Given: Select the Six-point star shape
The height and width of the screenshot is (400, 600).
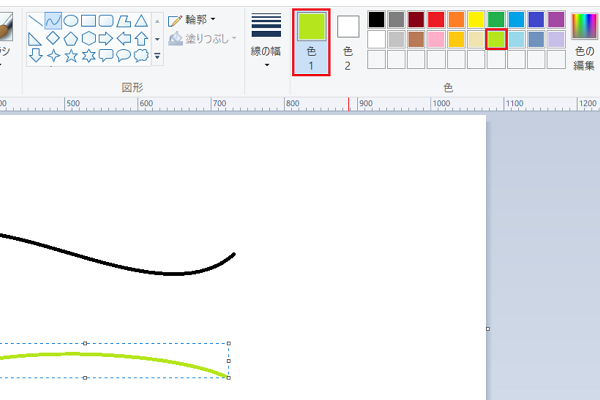Looking at the screenshot, I should (88, 56).
